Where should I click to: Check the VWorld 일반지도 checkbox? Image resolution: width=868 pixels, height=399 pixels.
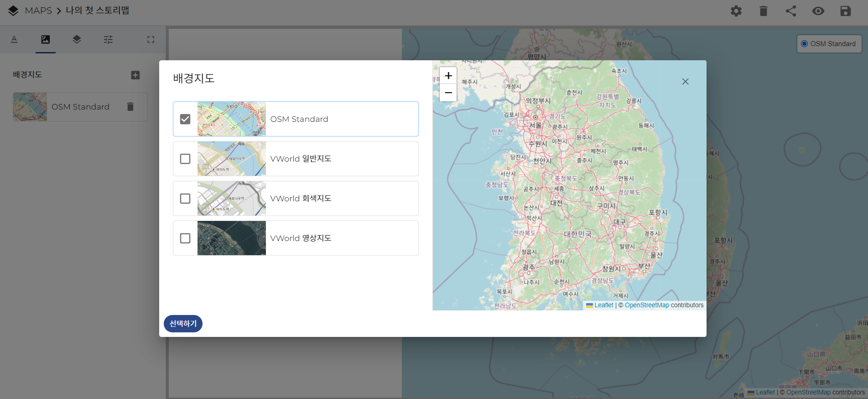pos(185,159)
